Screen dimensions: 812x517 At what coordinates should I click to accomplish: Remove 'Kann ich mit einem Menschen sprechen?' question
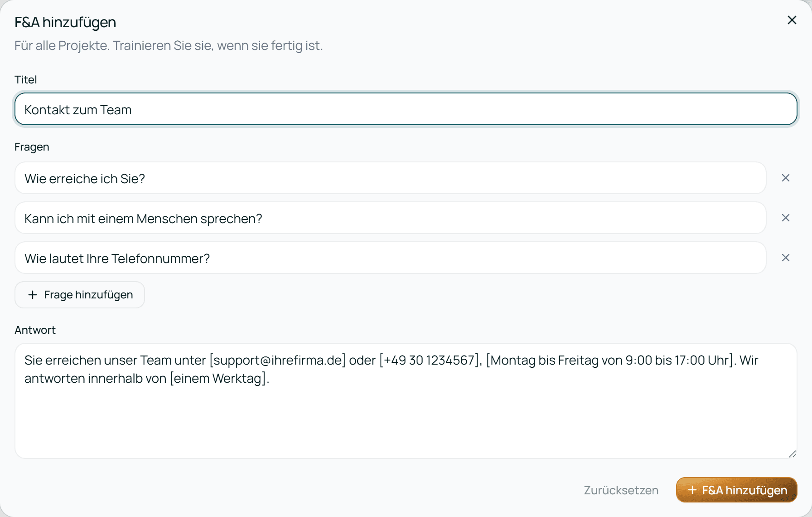tap(786, 218)
